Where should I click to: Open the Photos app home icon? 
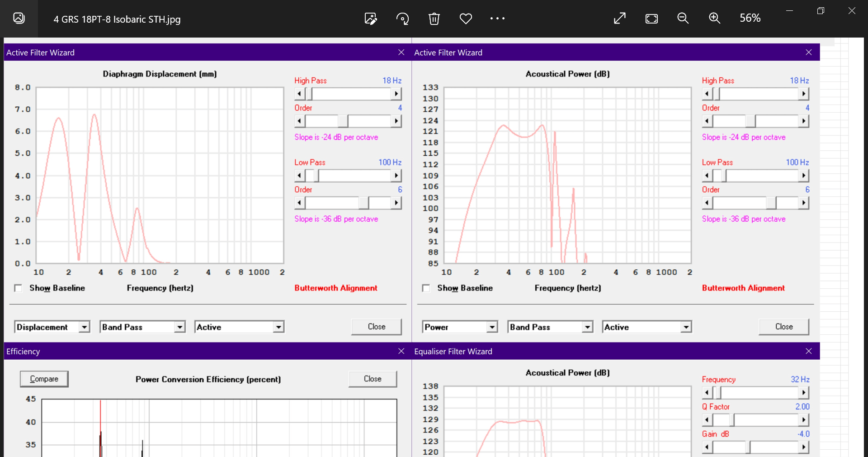pos(19,19)
